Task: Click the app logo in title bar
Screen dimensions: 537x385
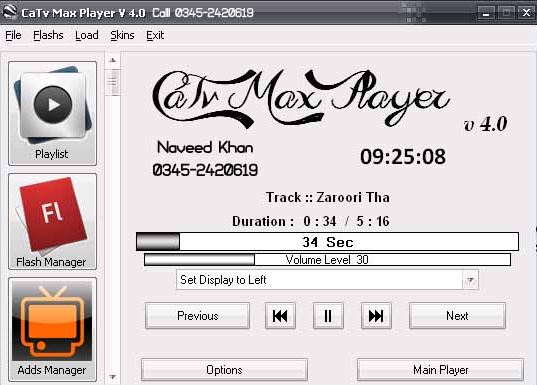Action: pos(10,12)
